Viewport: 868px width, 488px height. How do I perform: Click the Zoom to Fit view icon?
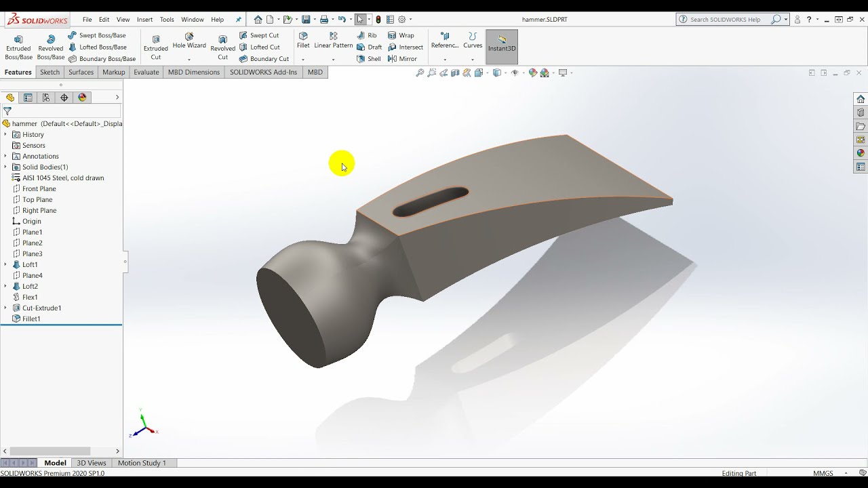(420, 73)
